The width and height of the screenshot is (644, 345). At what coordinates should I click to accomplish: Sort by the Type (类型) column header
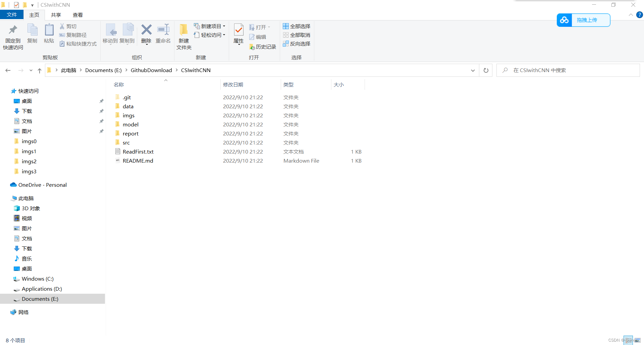(x=306, y=84)
